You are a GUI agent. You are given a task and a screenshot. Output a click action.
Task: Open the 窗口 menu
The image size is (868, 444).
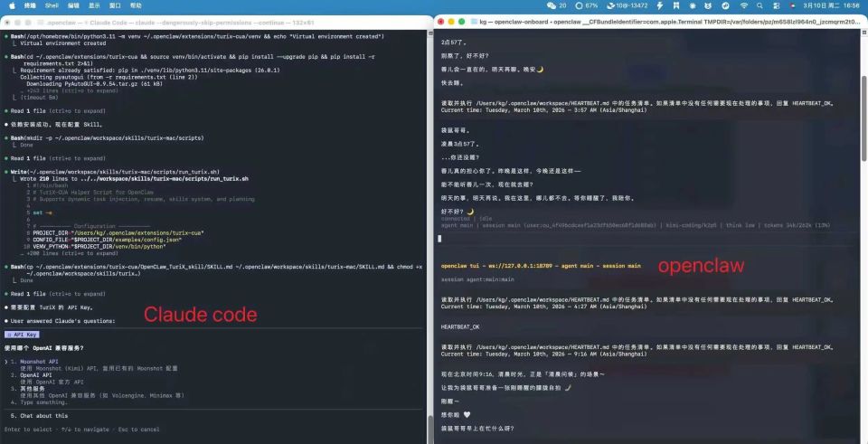coord(115,5)
